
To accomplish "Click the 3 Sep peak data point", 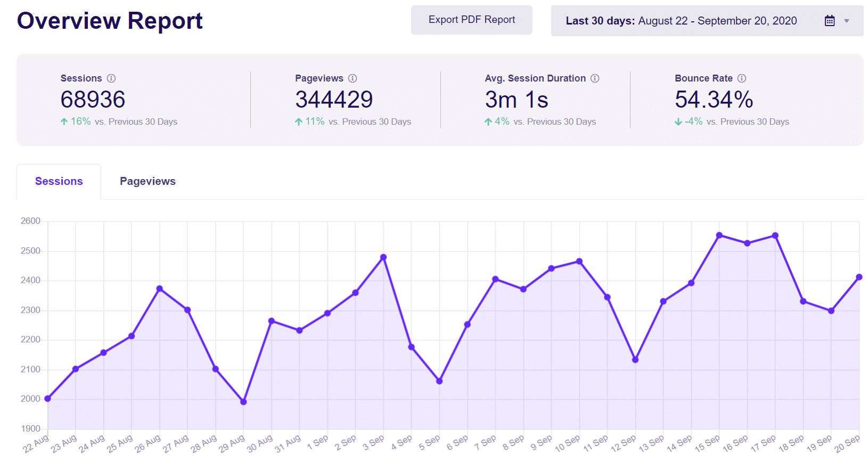I will click(383, 257).
